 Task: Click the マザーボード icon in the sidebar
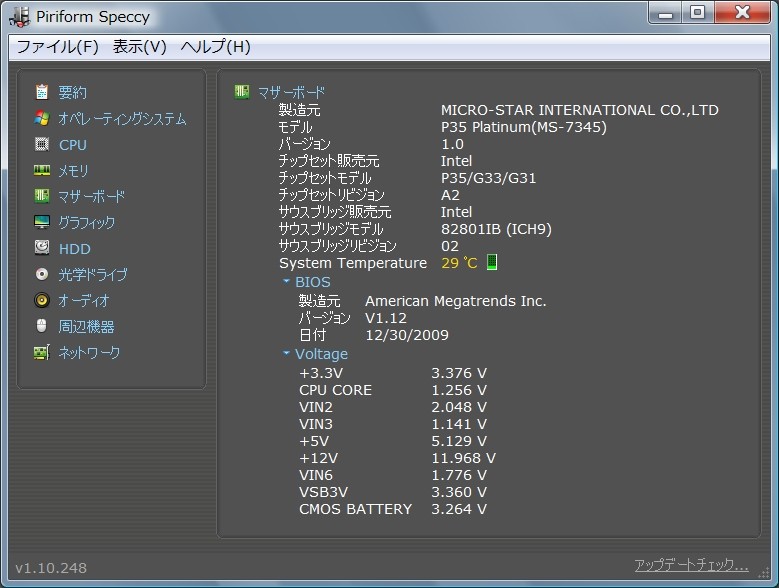42,196
